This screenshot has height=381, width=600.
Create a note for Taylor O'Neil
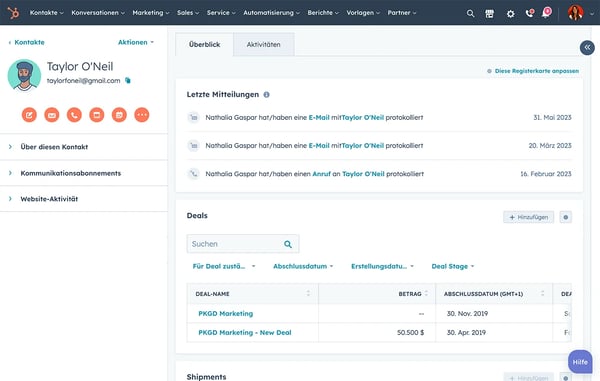[29, 115]
